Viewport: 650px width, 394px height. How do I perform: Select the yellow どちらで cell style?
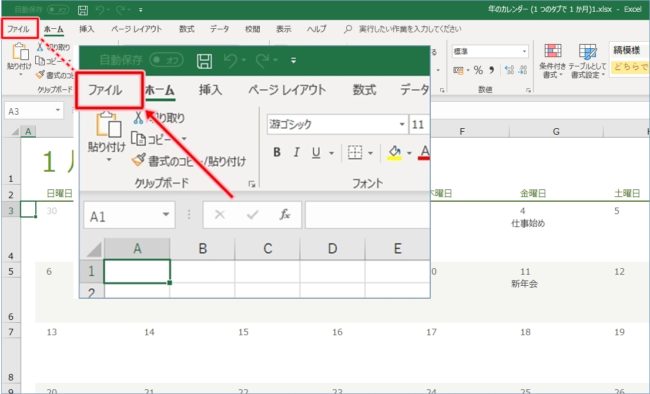click(630, 66)
